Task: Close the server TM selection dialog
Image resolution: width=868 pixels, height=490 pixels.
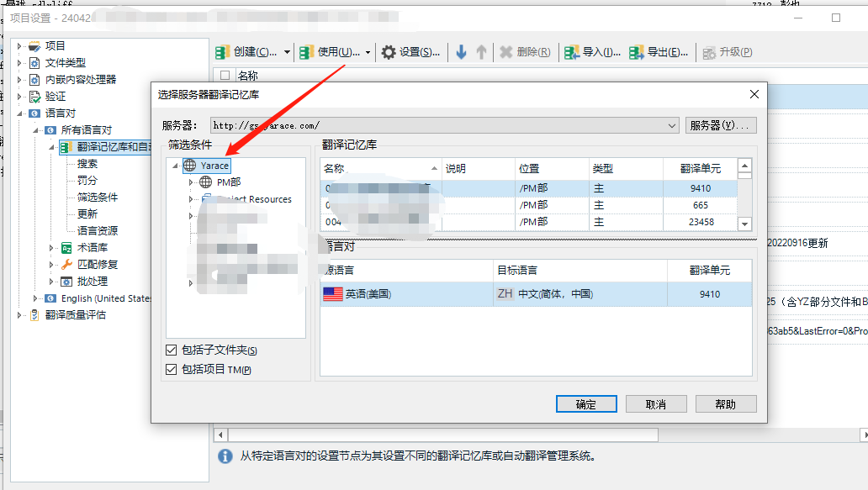Action: (x=754, y=95)
